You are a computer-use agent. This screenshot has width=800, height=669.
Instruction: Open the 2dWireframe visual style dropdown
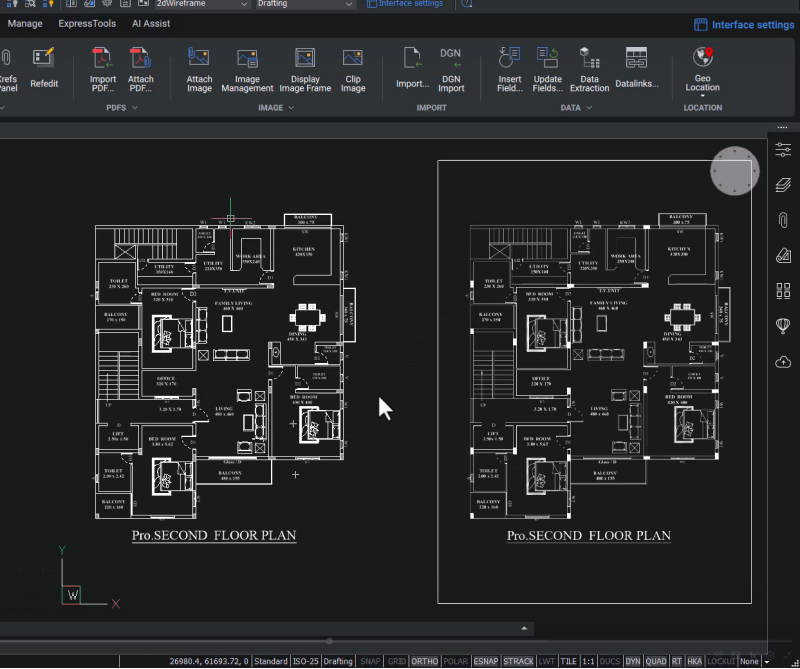[x=202, y=4]
